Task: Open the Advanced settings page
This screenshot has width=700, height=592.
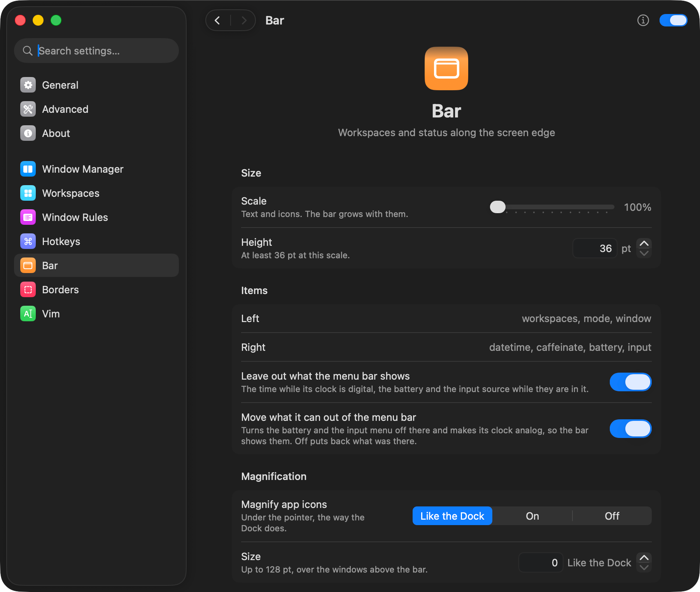Action: (96, 109)
